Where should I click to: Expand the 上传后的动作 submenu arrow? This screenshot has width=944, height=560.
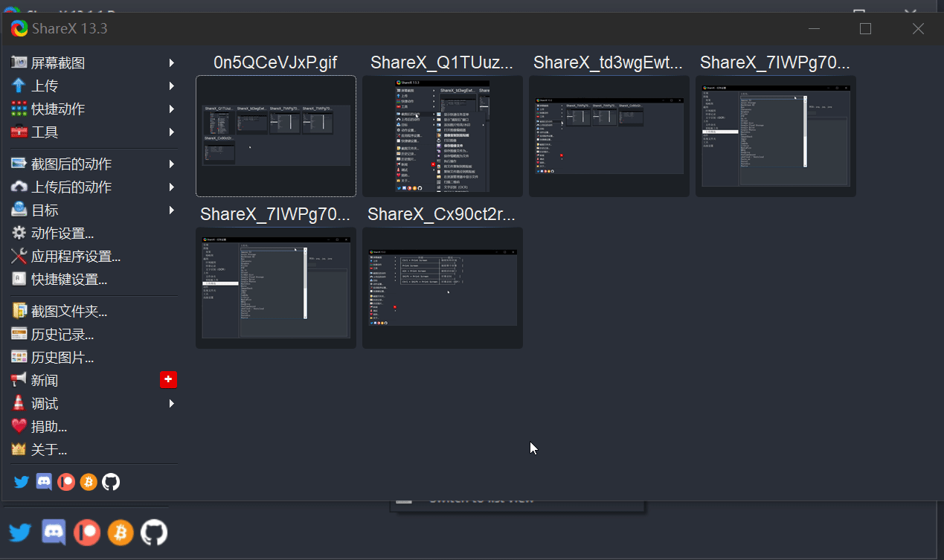pos(172,187)
